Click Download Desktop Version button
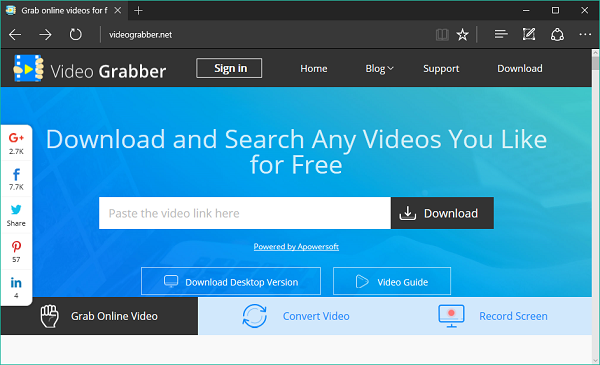The image size is (600, 365). click(x=231, y=281)
